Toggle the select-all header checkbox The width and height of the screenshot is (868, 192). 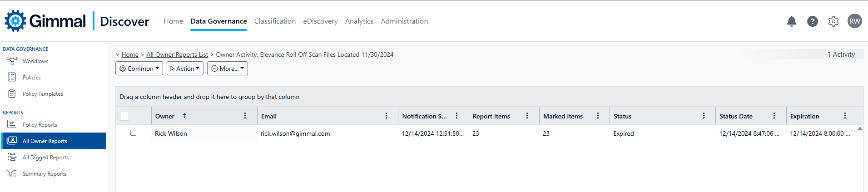coord(124,116)
